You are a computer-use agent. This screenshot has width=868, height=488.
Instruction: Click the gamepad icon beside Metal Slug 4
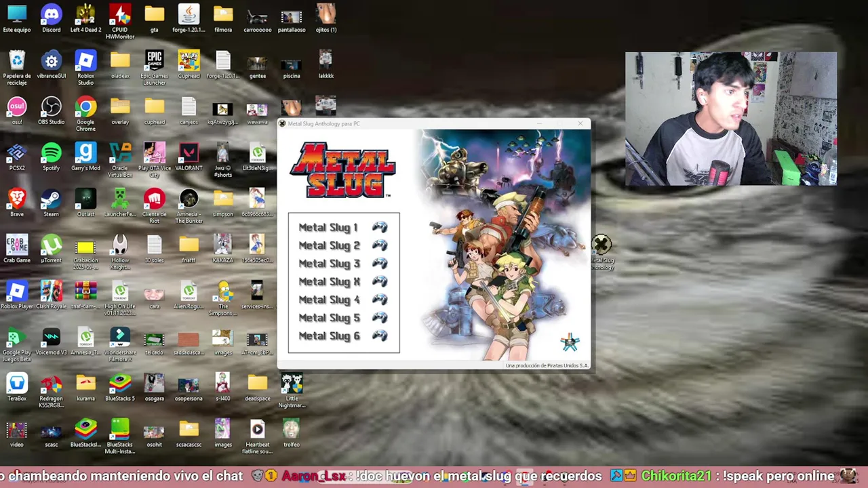pos(380,299)
